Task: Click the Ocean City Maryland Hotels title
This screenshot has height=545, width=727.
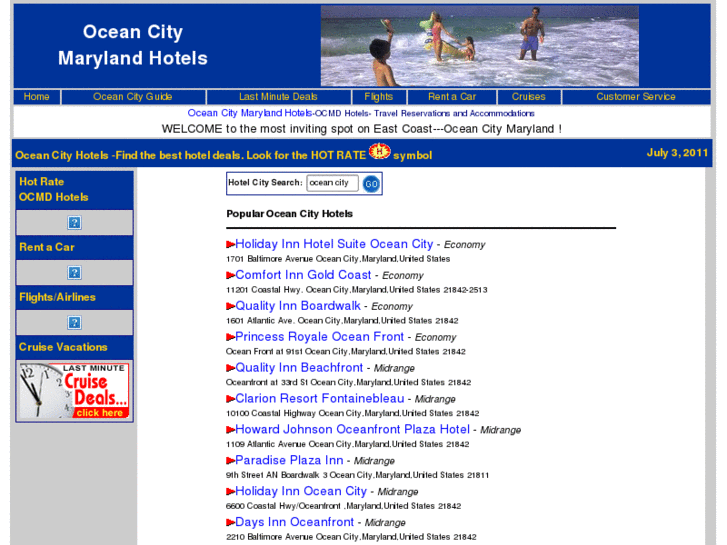Action: click(133, 45)
